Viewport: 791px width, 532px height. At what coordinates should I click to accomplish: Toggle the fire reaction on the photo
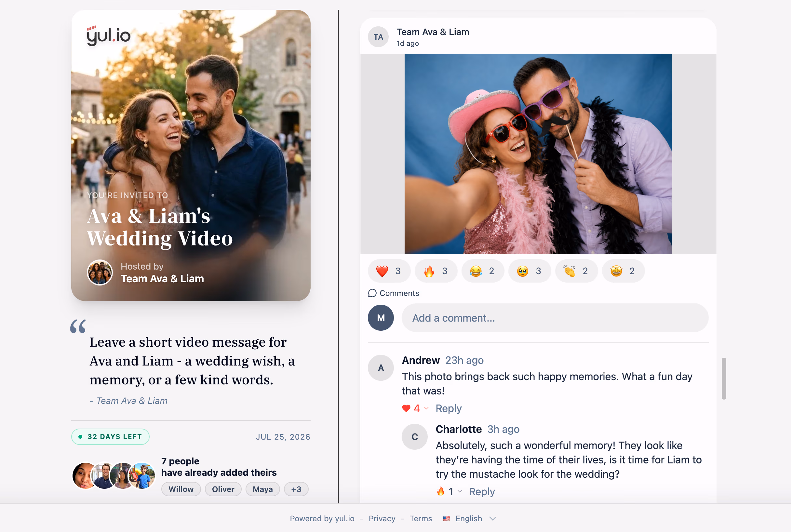(x=436, y=271)
